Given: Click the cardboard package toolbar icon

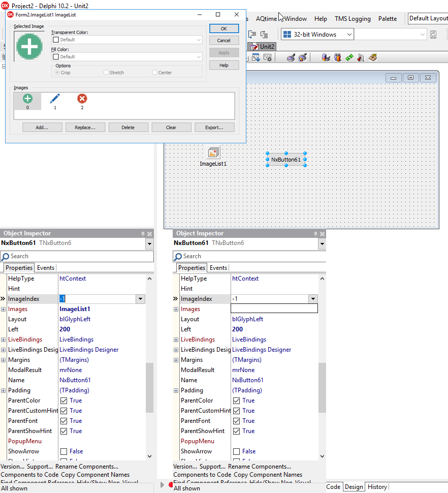Looking at the screenshot, I should click(373, 57).
